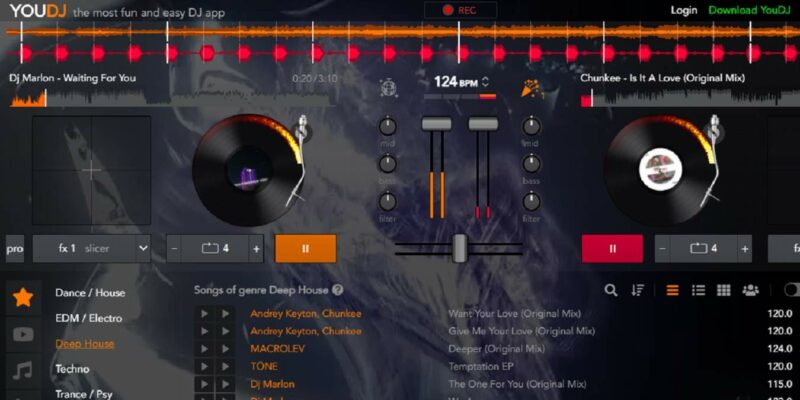
Task: Adjust the left deck bass knob
Action: [x=388, y=163]
